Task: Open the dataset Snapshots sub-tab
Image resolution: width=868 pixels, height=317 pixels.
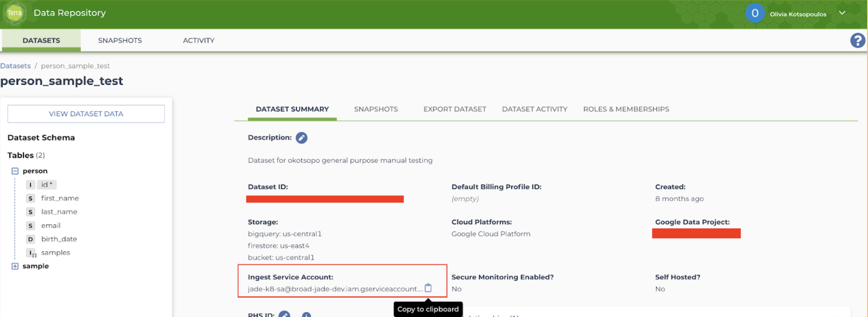Action: 376,109
